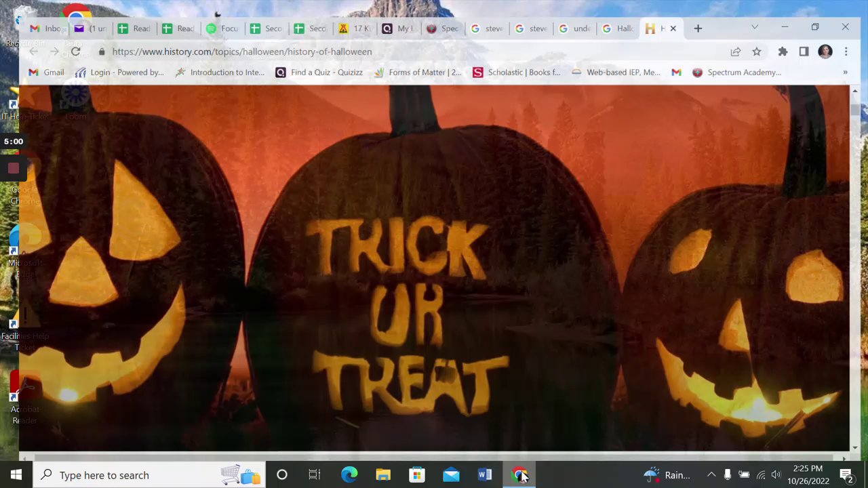Viewport: 868px width, 488px height.
Task: Open Word from the taskbar
Action: tap(485, 475)
